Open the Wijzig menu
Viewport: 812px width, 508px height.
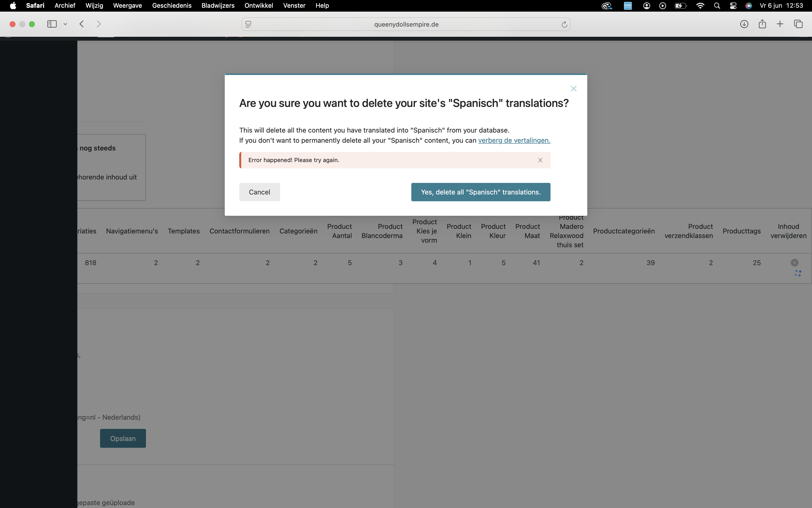(94, 6)
